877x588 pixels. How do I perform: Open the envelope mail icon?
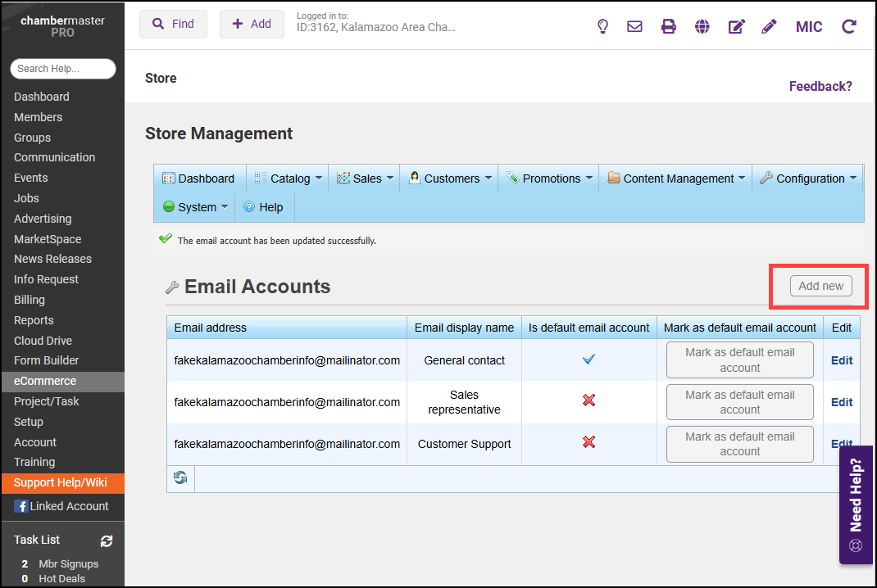pyautogui.click(x=634, y=26)
